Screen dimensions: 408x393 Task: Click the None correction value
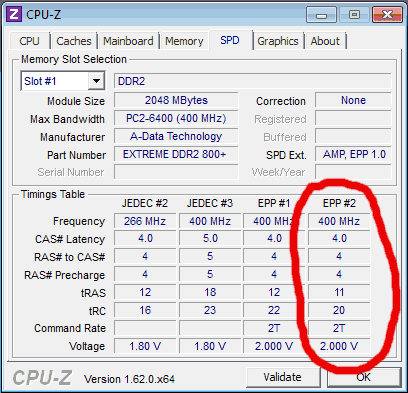click(x=353, y=100)
